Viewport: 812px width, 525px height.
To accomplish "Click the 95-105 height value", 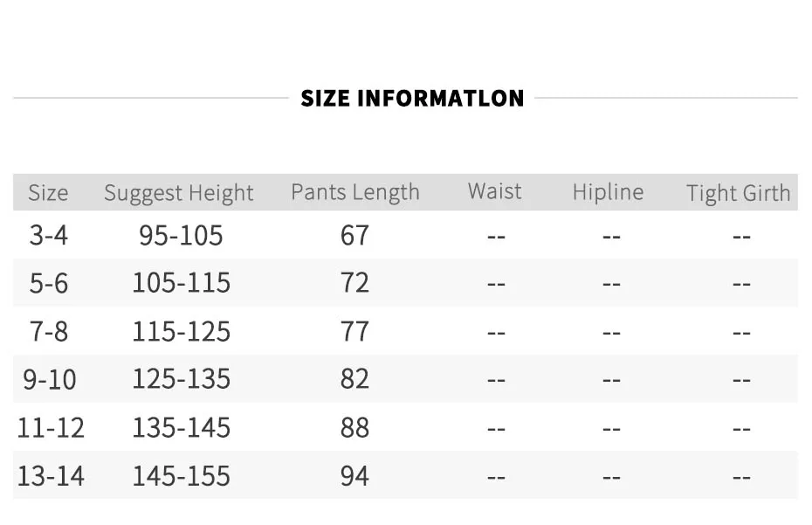I will coord(181,235).
